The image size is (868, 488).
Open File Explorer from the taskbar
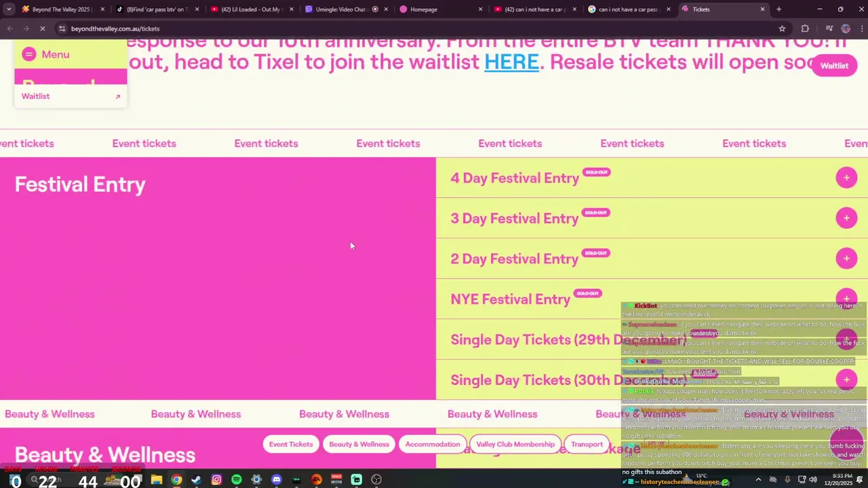(157, 480)
